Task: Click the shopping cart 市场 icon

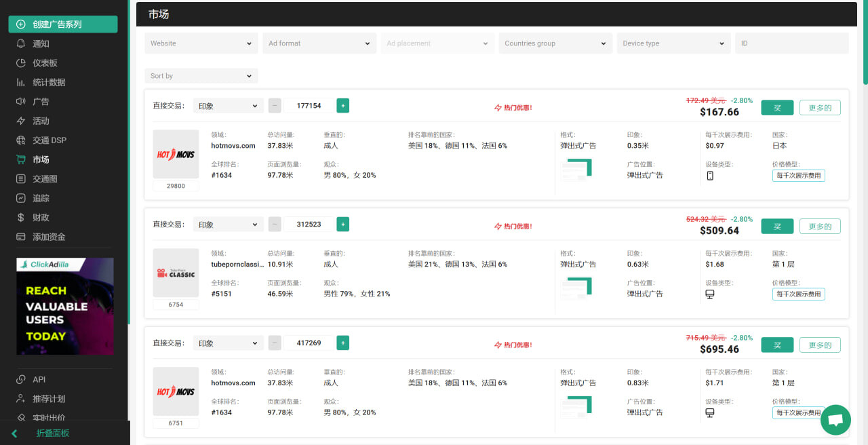Action: [x=21, y=159]
